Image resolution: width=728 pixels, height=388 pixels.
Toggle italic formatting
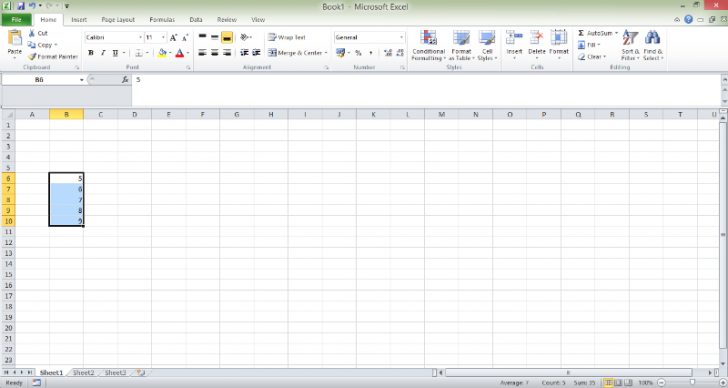[x=103, y=53]
